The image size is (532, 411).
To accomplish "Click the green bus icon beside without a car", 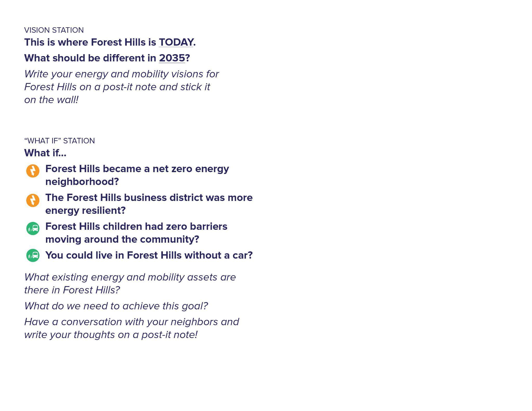I will tap(33, 255).
